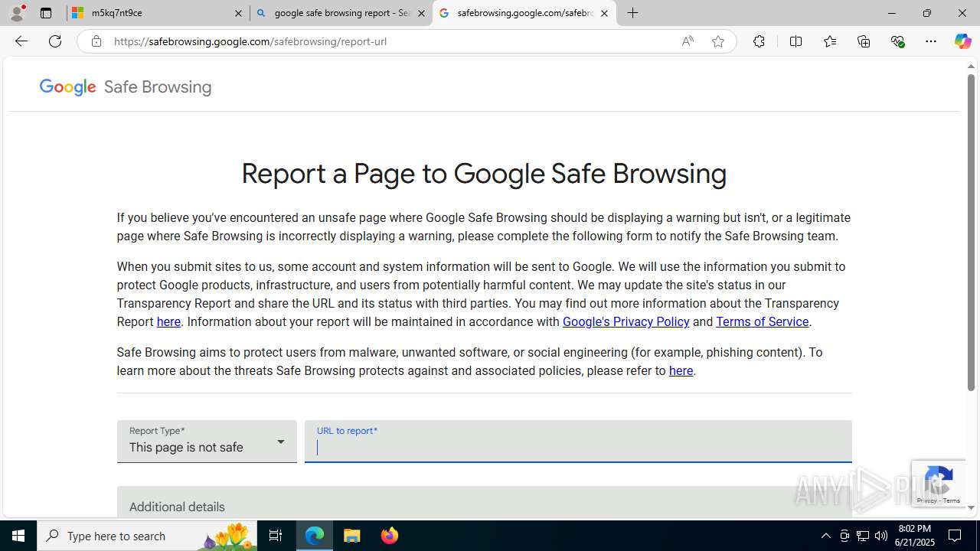The image size is (980, 551).
Task: Toggle Split screen icon
Action: pyautogui.click(x=795, y=41)
